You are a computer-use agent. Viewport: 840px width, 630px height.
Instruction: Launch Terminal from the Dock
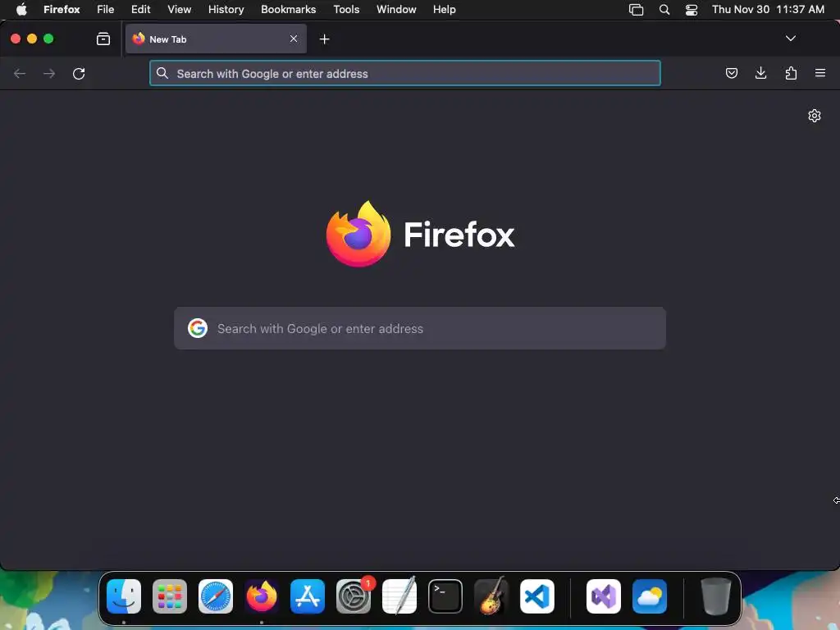[x=445, y=596]
